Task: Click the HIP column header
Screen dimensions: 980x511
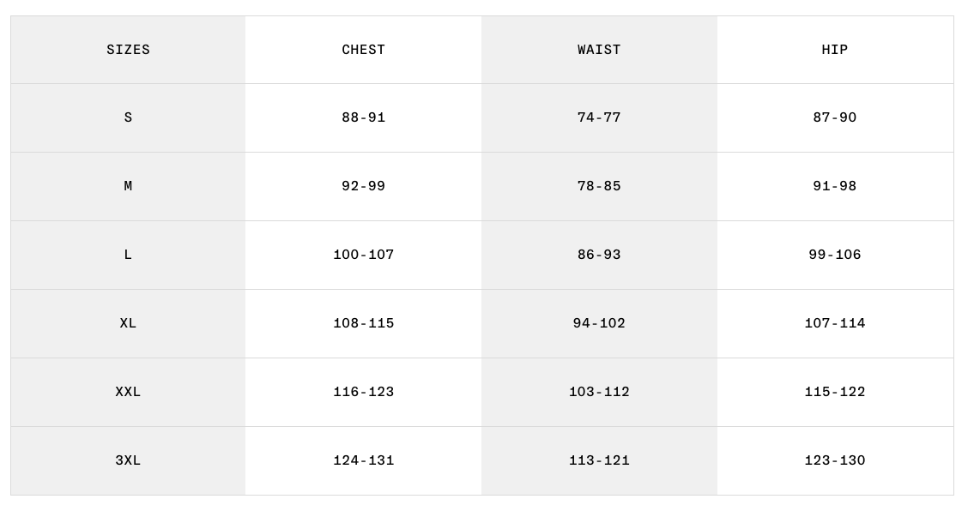Action: coord(835,50)
